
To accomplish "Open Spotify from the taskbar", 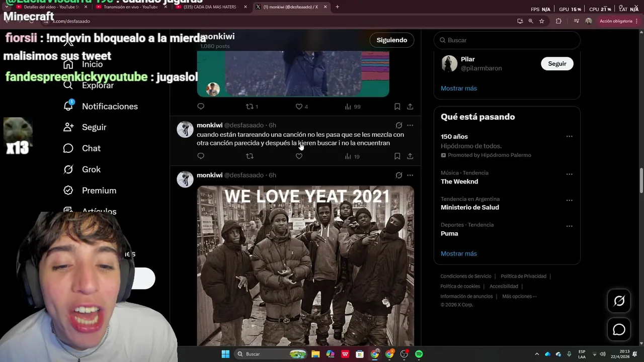I will 419,354.
